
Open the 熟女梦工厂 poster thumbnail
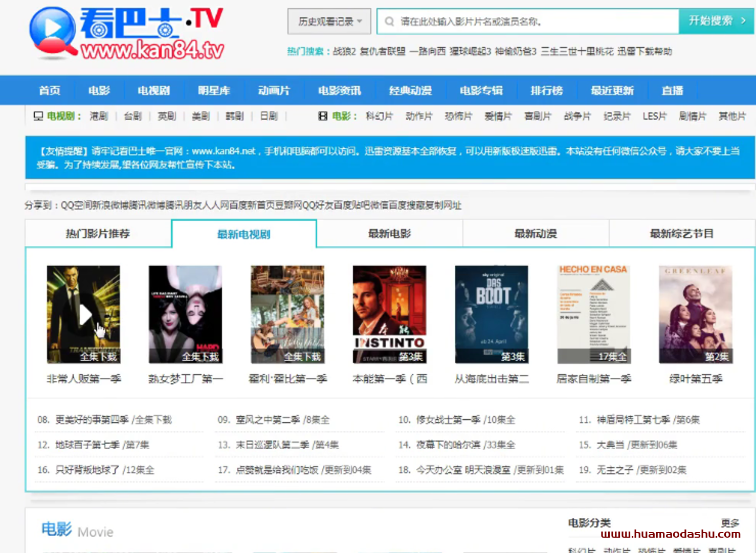click(185, 314)
